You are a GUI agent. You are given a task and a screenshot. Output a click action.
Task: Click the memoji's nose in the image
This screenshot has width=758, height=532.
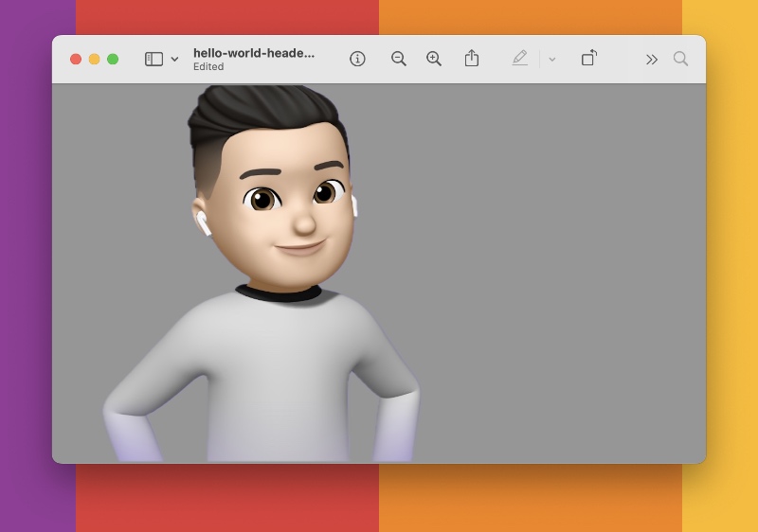point(303,222)
